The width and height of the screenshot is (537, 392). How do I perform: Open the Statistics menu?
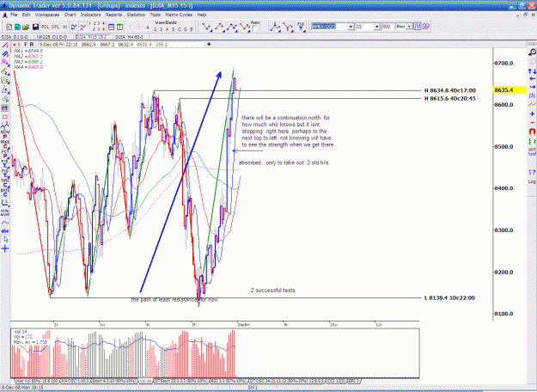click(x=136, y=15)
